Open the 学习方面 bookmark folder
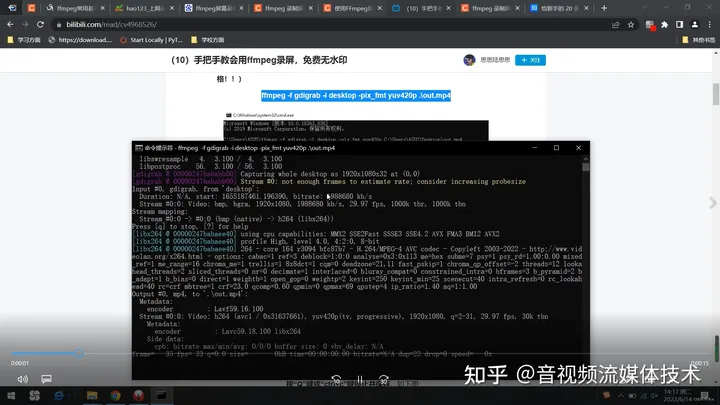Screen dimensions: 720x405 tap(24, 40)
